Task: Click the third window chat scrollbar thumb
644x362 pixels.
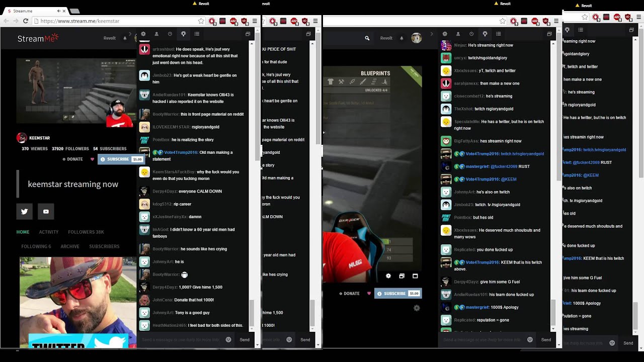Action: tap(553, 312)
